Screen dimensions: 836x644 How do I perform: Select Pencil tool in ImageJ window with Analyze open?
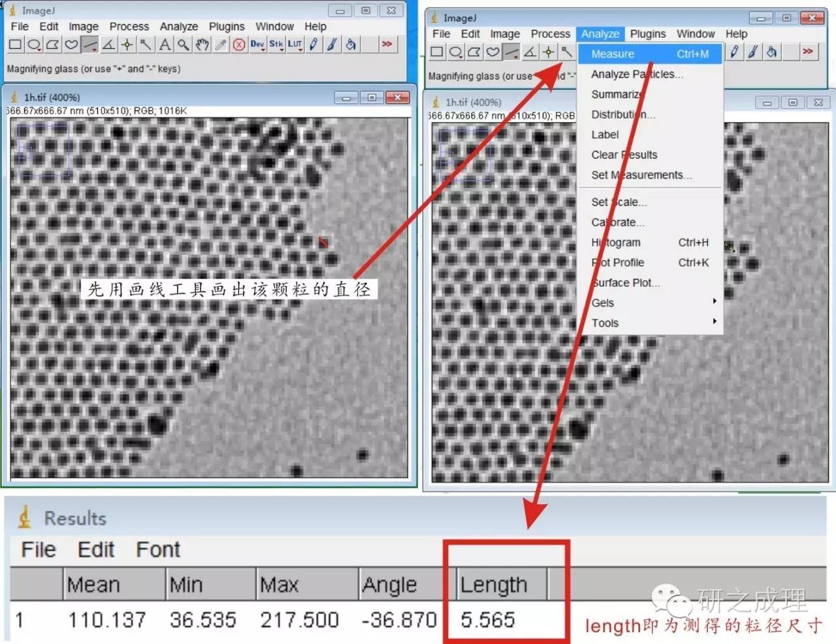point(735,52)
